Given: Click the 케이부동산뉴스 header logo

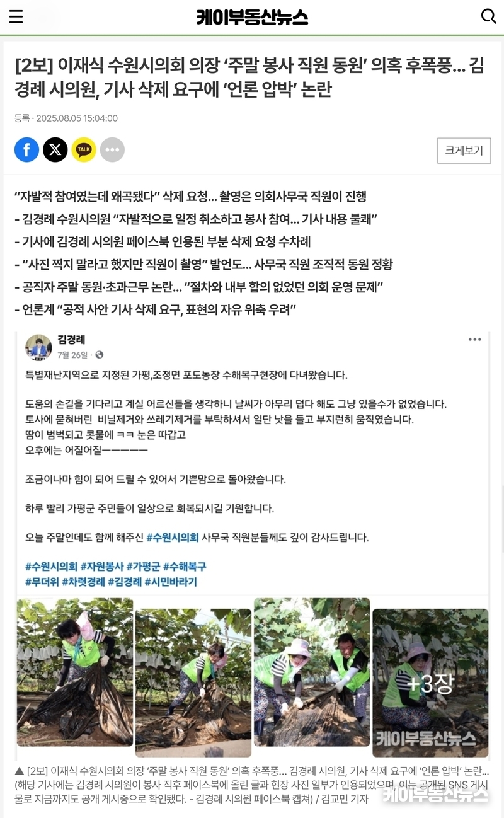Looking at the screenshot, I should click(x=252, y=17).
